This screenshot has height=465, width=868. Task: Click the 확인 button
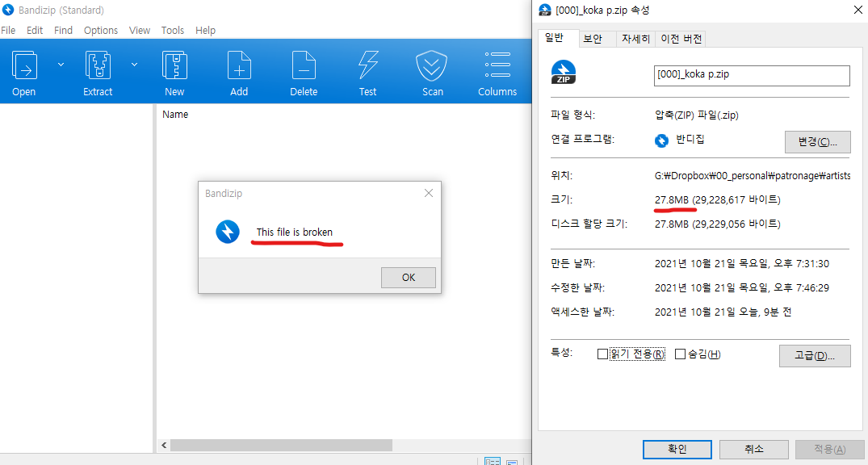pos(677,449)
